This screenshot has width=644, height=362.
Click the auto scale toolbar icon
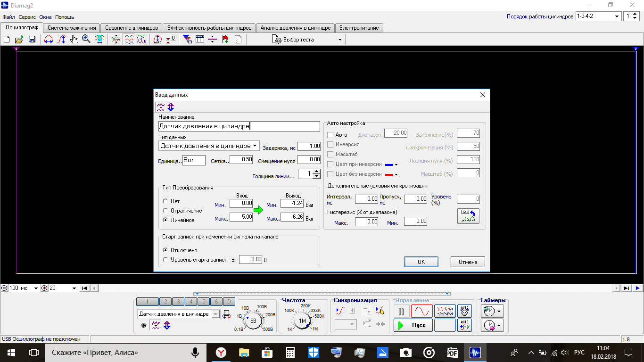pos(158,40)
